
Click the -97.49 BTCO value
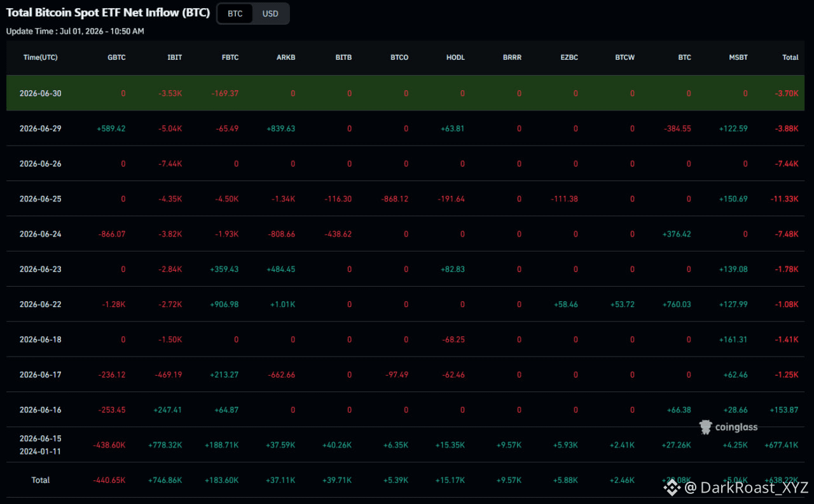pos(397,375)
